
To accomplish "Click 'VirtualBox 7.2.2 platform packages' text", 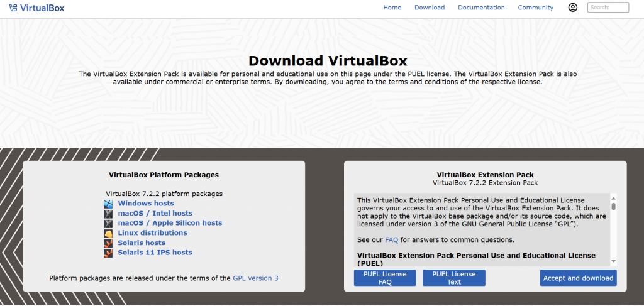I will 164,194.
